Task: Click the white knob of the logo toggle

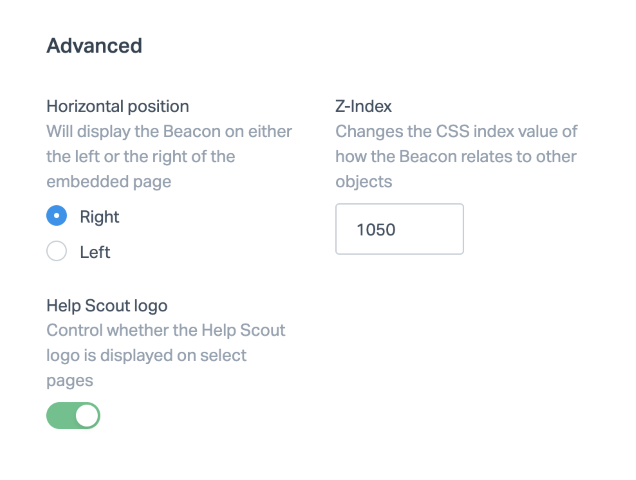Action: (x=87, y=415)
